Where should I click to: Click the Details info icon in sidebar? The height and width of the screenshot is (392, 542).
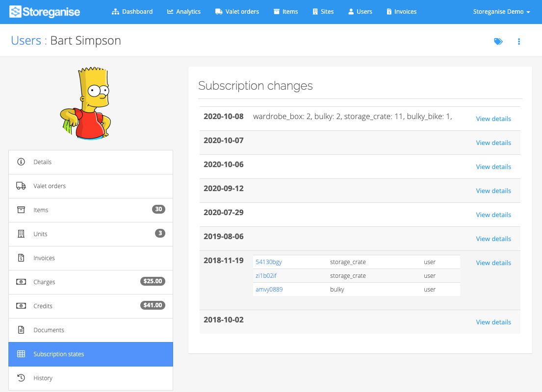coord(21,162)
